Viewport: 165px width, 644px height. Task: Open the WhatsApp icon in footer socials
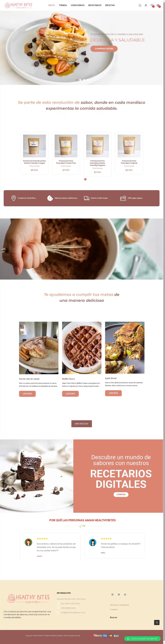click(x=125, y=595)
